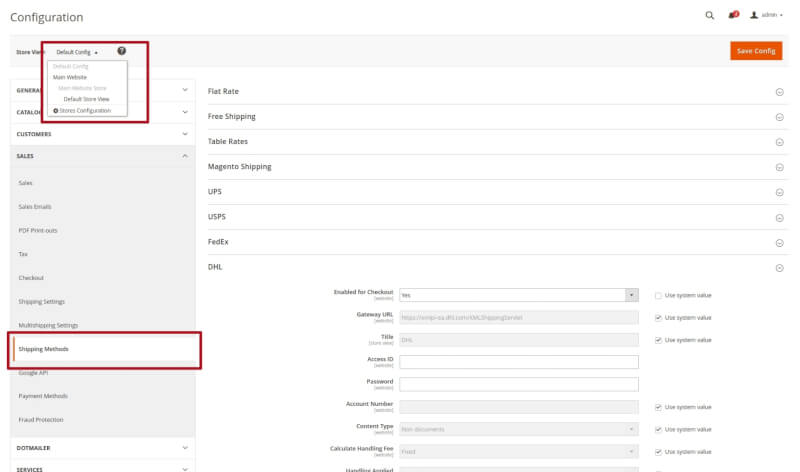Collapse the Sales sidebar section
The height and width of the screenshot is (472, 800).
(x=102, y=156)
